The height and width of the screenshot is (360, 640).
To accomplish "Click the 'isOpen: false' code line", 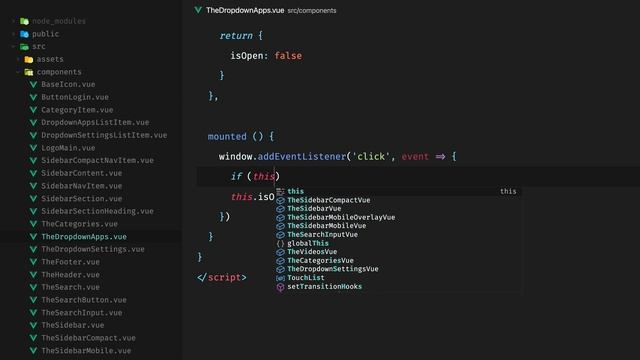I will [x=266, y=56].
